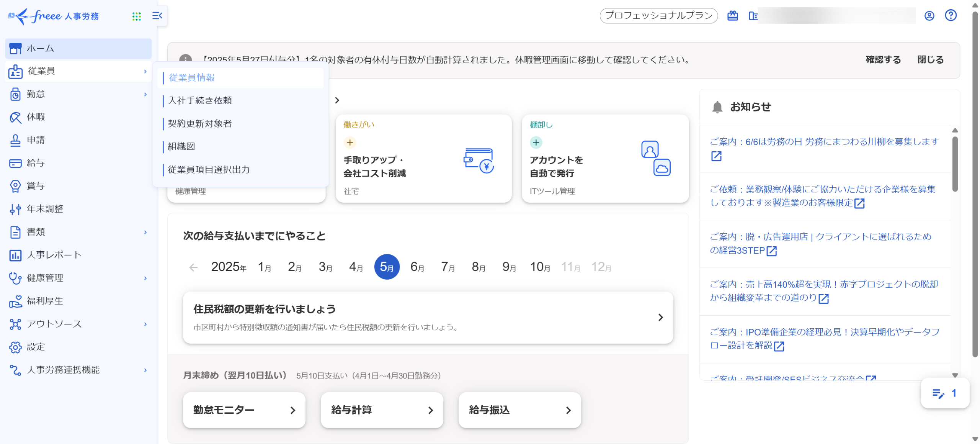Click the 勤怠 clock icon in sidebar
Screen dimensions: 980x444
(x=15, y=94)
